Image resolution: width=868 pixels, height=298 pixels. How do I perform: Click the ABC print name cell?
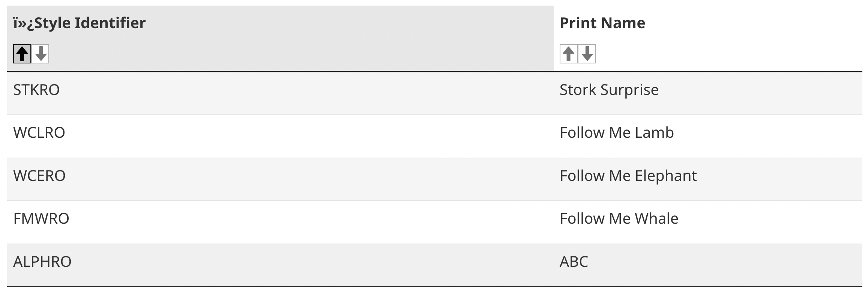574,262
